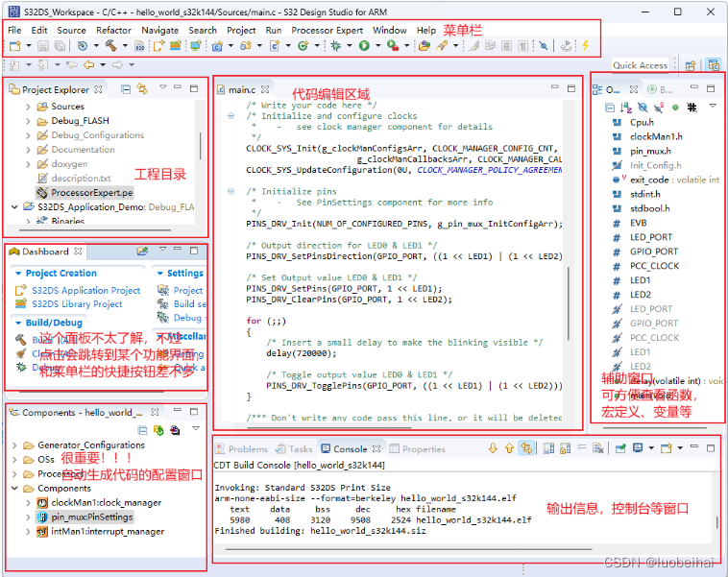This screenshot has width=728, height=577.
Task: Click the hammer Build icon in the main toolbar
Action: tap(110, 45)
